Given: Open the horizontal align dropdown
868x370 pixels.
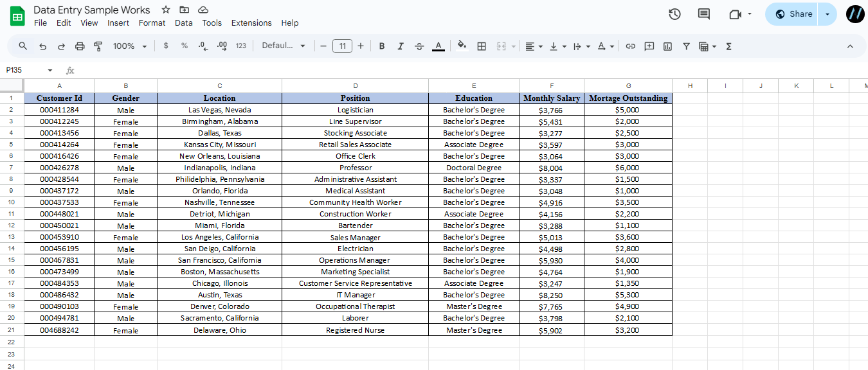Looking at the screenshot, I should tap(534, 46).
